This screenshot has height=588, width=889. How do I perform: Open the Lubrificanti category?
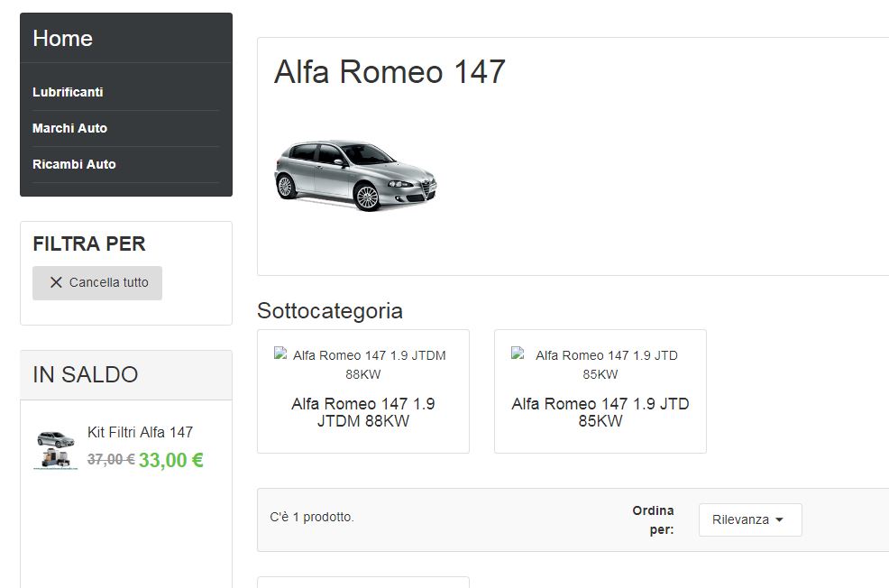coord(68,92)
